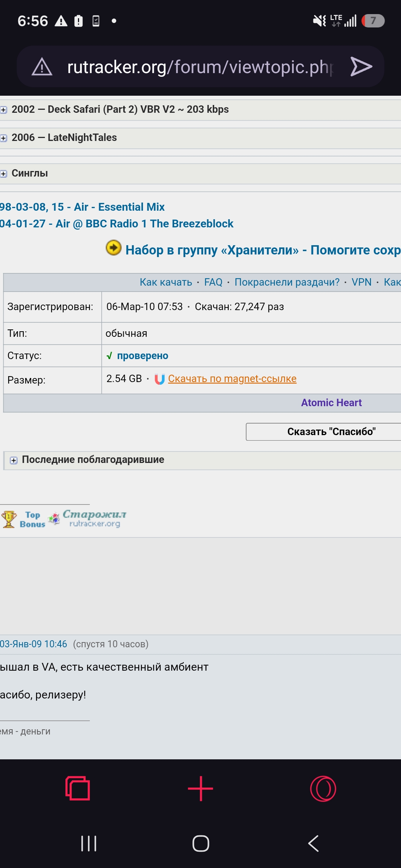Select the есть качественный амбиент comment text
Screen dimensions: 401x868
[x=134, y=667]
